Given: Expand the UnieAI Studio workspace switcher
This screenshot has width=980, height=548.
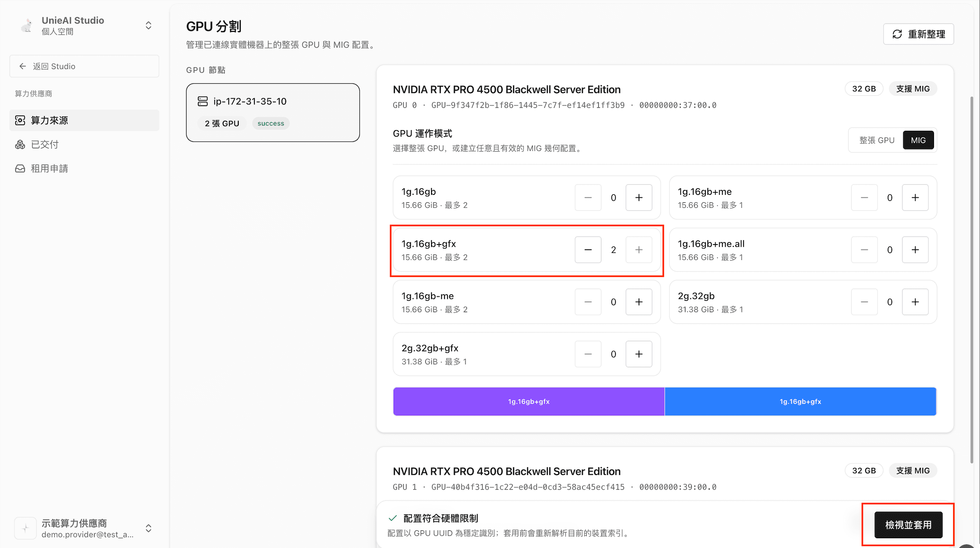Looking at the screenshot, I should pyautogui.click(x=148, y=25).
